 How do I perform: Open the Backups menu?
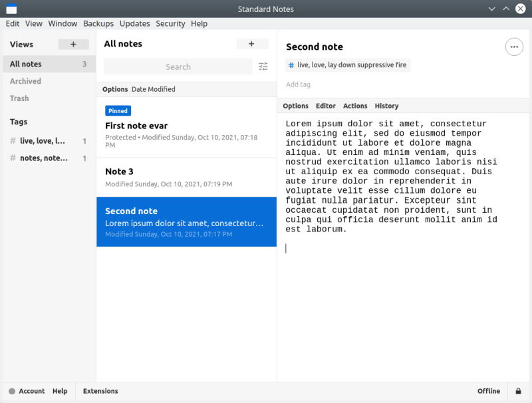[x=98, y=23]
